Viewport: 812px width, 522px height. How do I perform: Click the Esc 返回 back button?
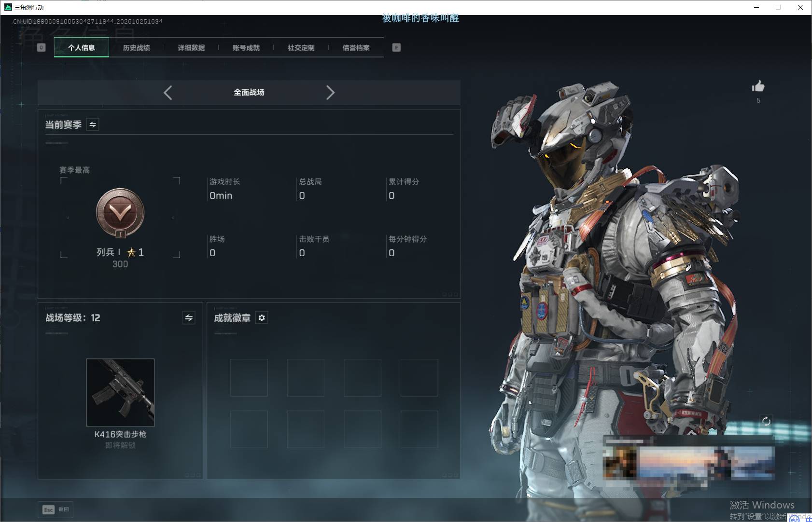(x=56, y=509)
